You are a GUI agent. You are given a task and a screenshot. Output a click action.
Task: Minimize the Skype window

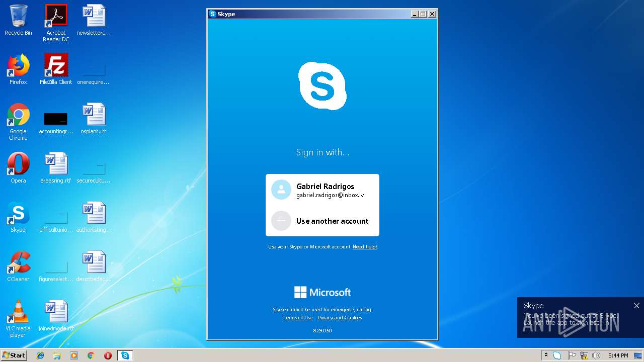[x=415, y=14]
